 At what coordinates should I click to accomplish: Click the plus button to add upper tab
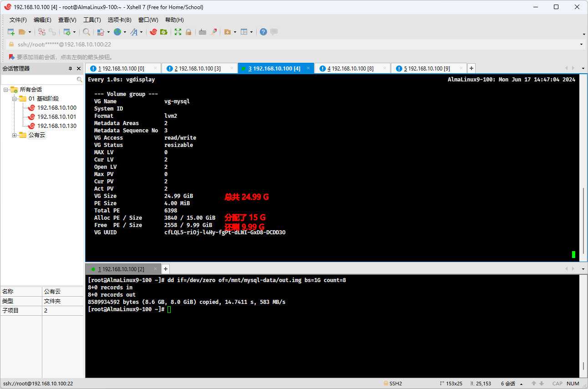471,68
